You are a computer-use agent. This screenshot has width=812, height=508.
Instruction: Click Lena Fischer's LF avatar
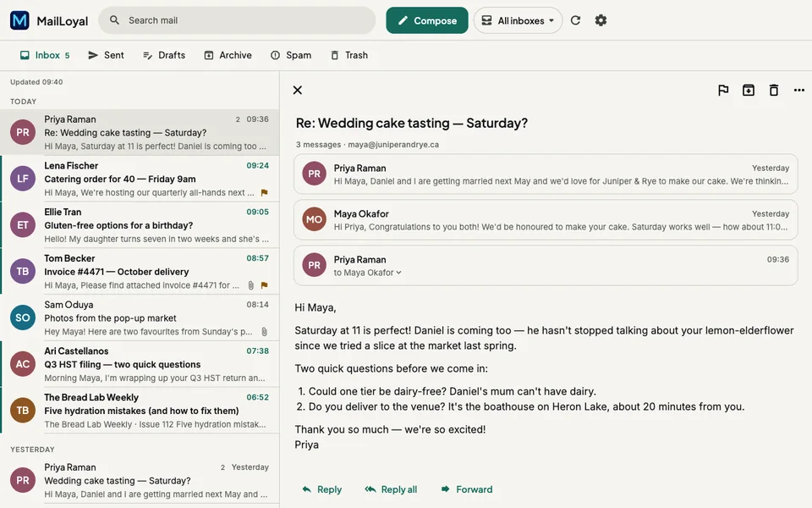point(23,179)
